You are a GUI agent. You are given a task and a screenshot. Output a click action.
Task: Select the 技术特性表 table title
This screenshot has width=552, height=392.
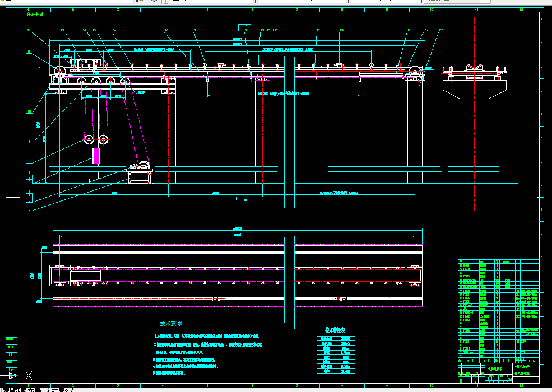tap(335, 330)
